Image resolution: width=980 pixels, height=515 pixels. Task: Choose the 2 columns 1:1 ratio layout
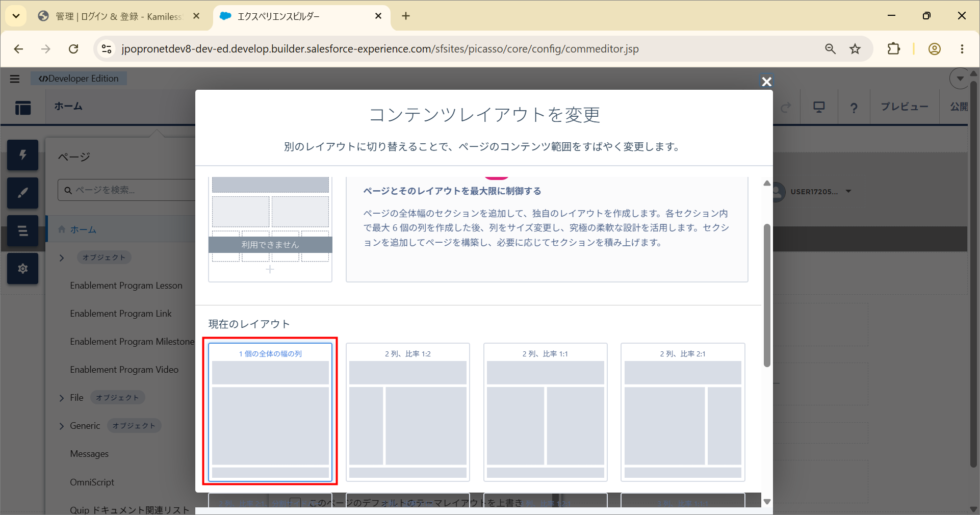tap(545, 412)
